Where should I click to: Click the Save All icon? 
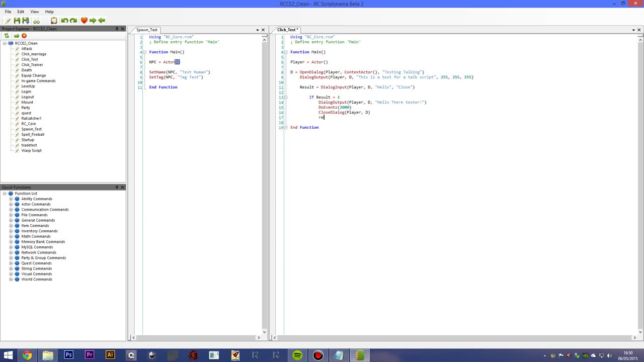[24, 20]
